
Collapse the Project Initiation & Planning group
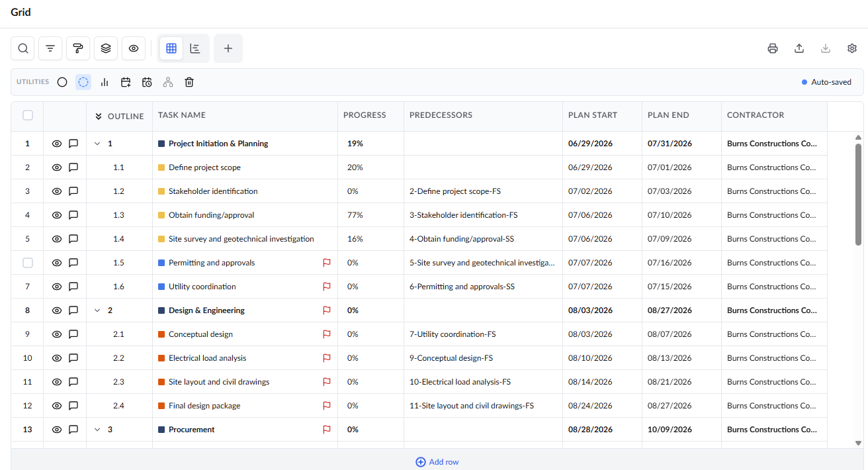coord(97,144)
